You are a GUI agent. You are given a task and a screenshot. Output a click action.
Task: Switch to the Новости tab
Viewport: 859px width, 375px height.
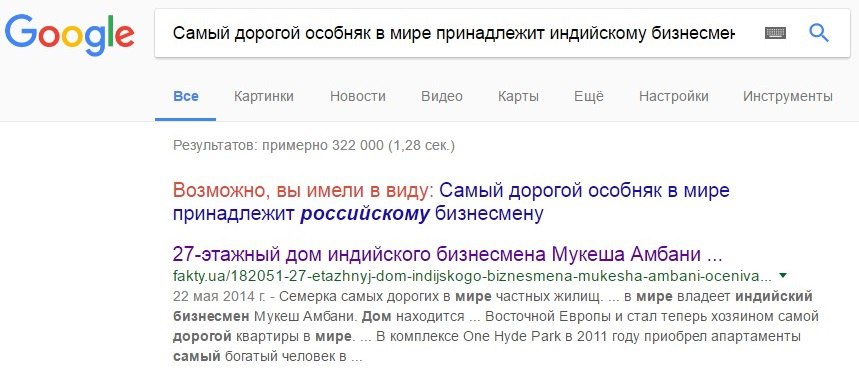pyautogui.click(x=358, y=96)
